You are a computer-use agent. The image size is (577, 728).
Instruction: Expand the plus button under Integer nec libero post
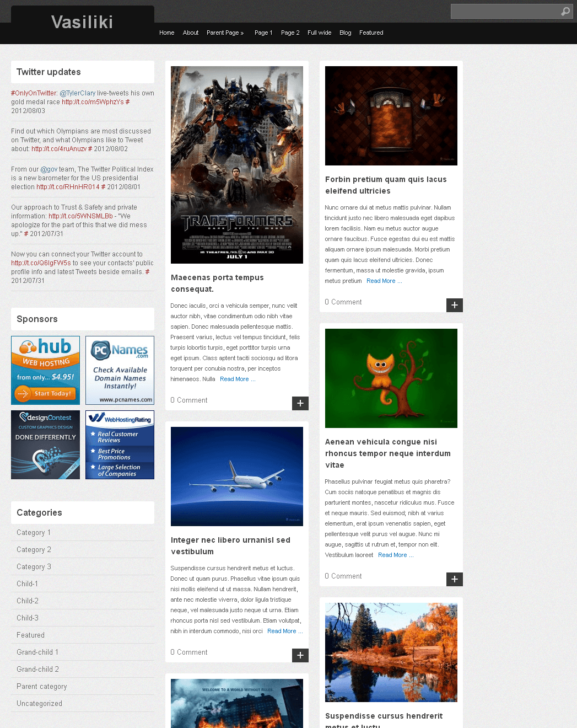[300, 655]
